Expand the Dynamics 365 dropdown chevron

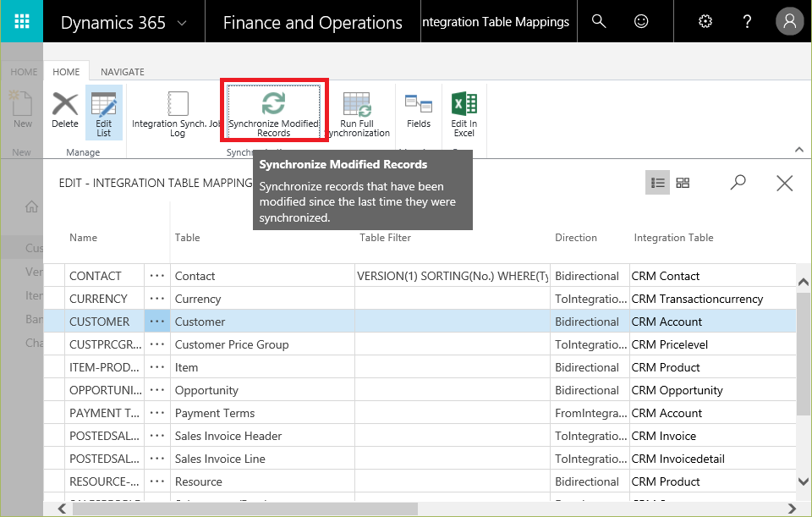point(182,23)
